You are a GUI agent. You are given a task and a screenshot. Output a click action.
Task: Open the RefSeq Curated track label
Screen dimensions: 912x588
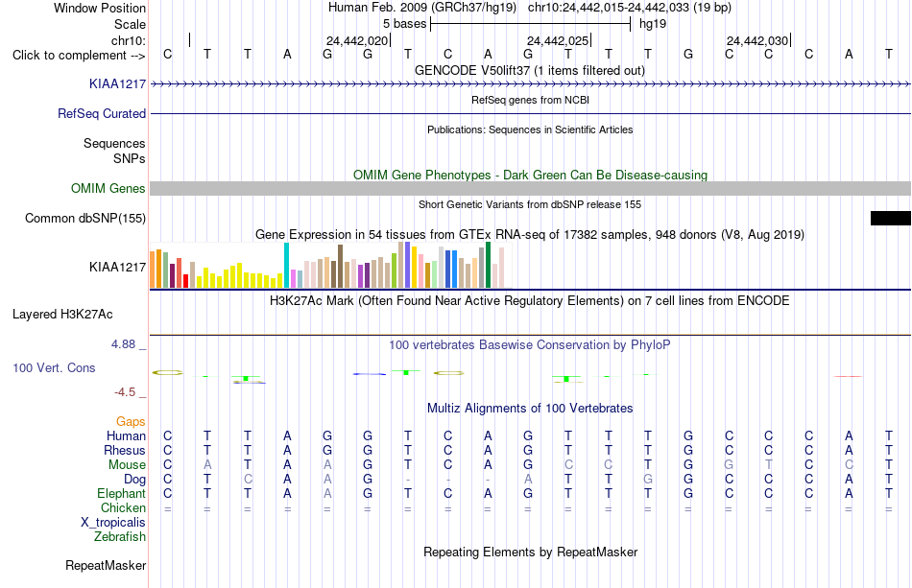(x=102, y=114)
